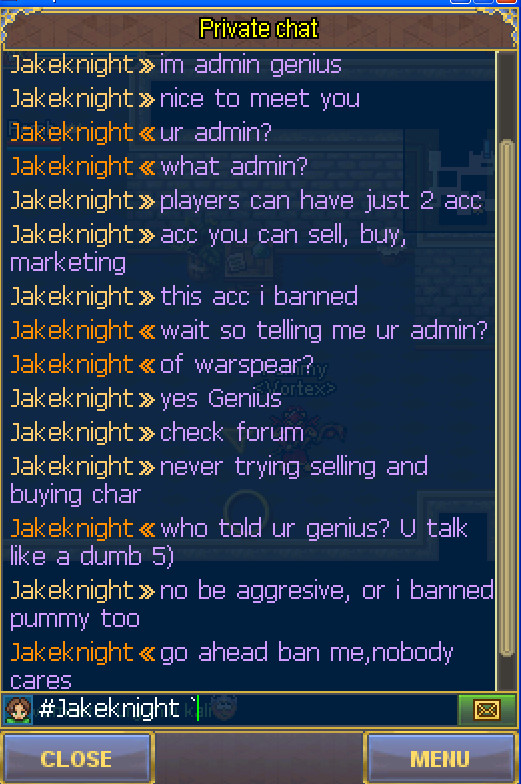Click the 'wait so telling me ur admin?' message

coord(248,331)
